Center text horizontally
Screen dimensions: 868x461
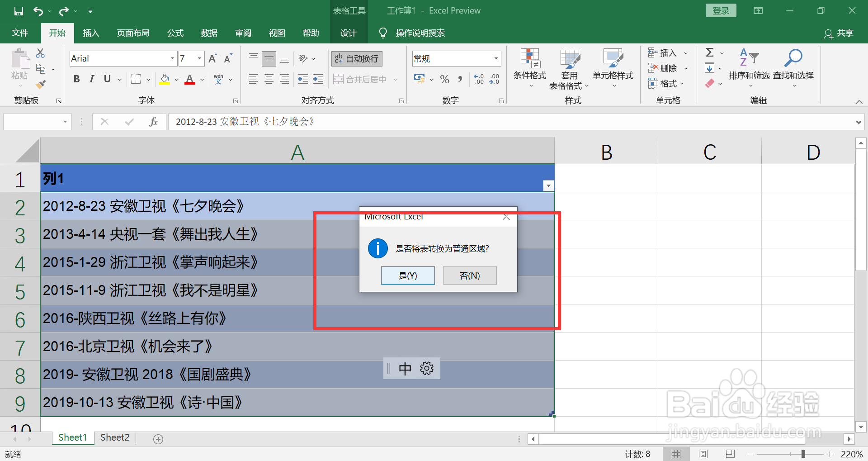269,79
